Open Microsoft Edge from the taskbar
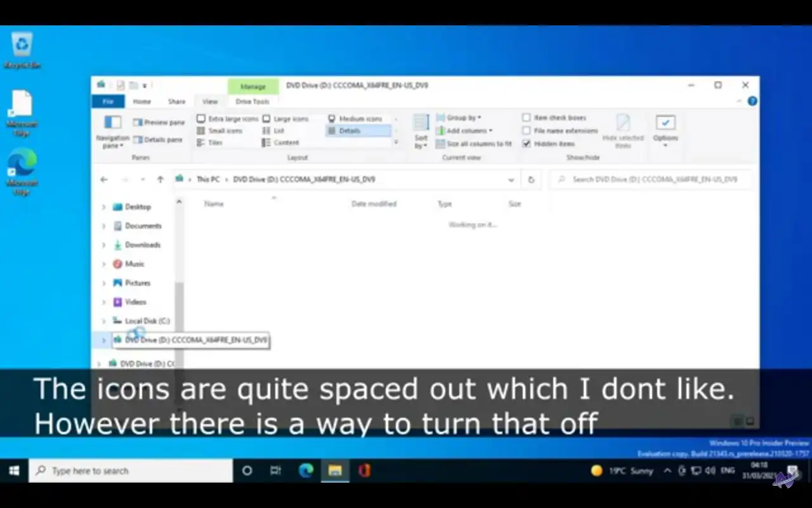Image resolution: width=812 pixels, height=508 pixels. click(306, 471)
